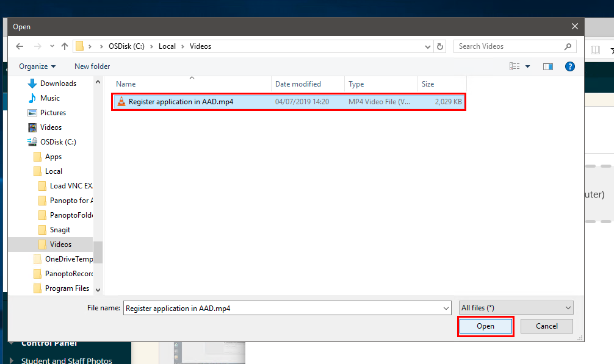Click the reading view icon in browser behind
This screenshot has height=364, width=614.
pos(595,50)
